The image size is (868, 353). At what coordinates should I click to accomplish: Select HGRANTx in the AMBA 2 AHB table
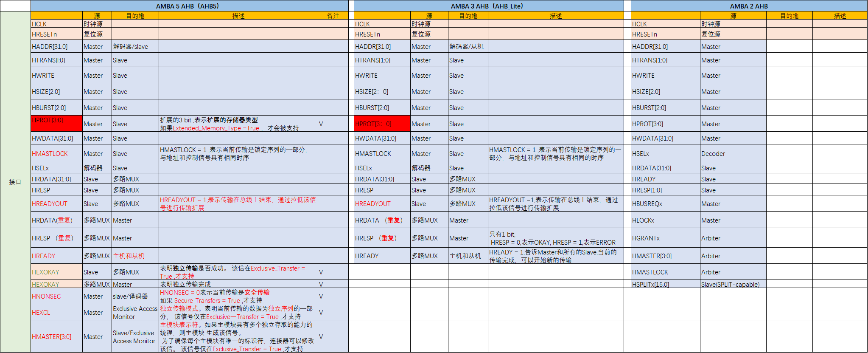tap(666, 238)
